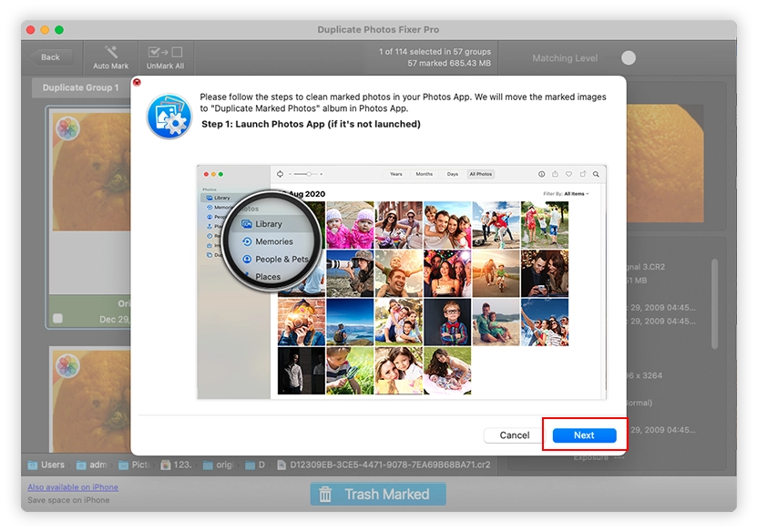This screenshot has width=757, height=532.
Task: Select the Duplicate Group 1 header
Action: point(81,87)
